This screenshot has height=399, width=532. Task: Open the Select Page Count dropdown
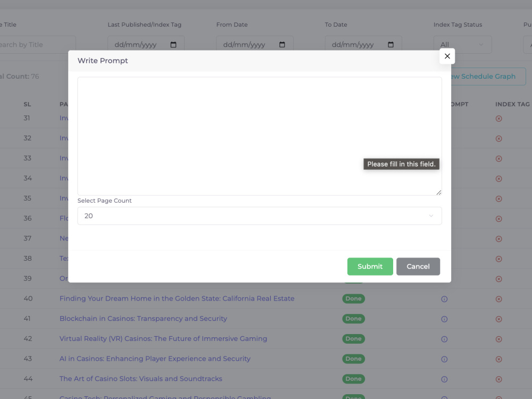pyautogui.click(x=260, y=216)
